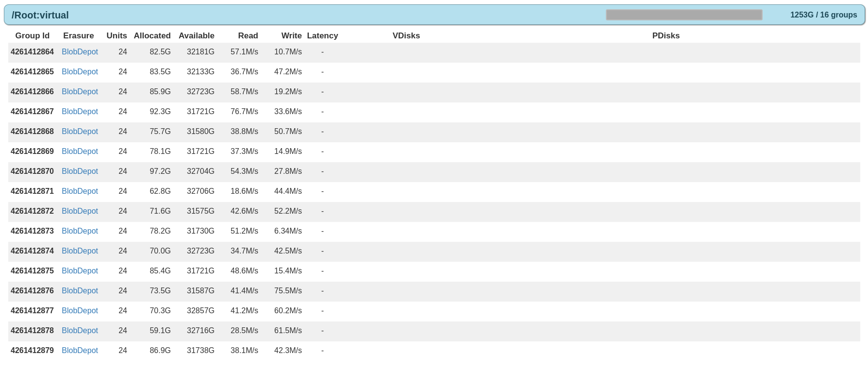Sort by Allocated column header

(x=152, y=36)
